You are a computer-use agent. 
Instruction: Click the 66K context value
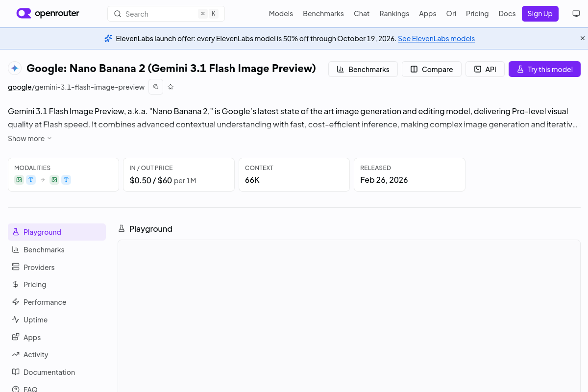tap(252, 180)
